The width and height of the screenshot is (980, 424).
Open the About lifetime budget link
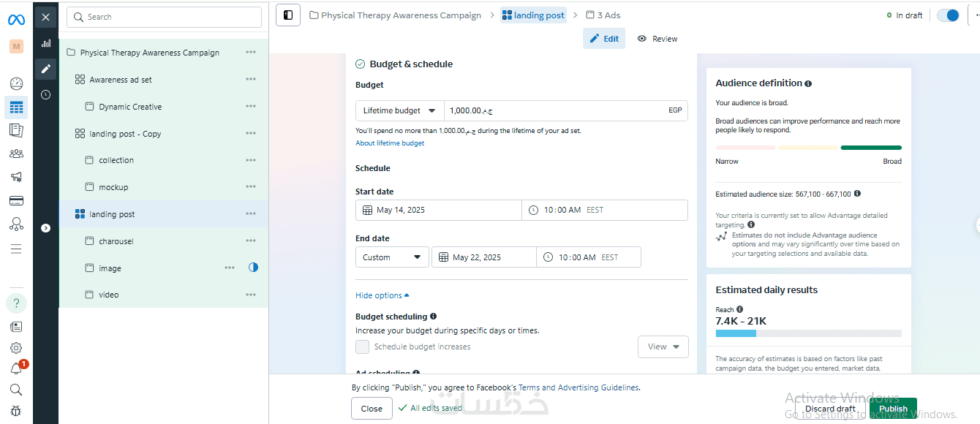(390, 143)
